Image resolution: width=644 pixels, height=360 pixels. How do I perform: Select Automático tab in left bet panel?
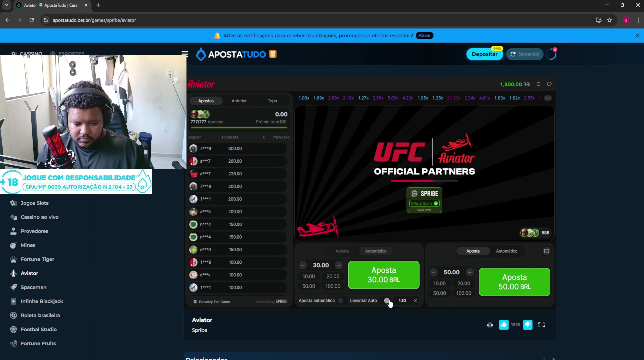tap(375, 251)
